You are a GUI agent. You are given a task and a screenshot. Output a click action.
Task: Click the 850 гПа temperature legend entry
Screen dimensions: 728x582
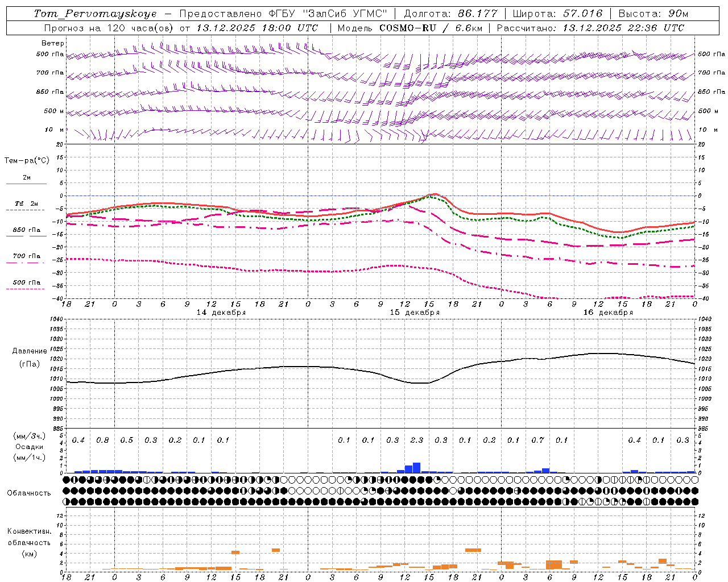(x=27, y=230)
